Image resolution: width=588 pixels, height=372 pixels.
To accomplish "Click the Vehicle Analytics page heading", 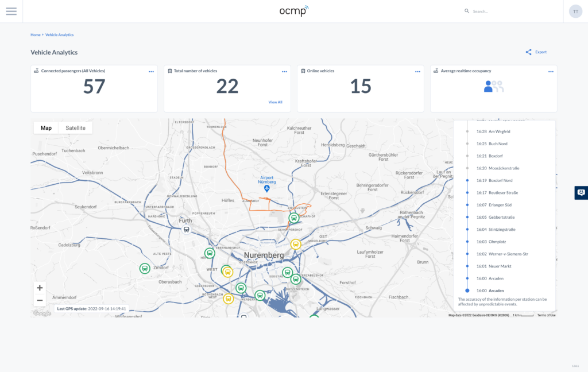I will click(x=54, y=52).
